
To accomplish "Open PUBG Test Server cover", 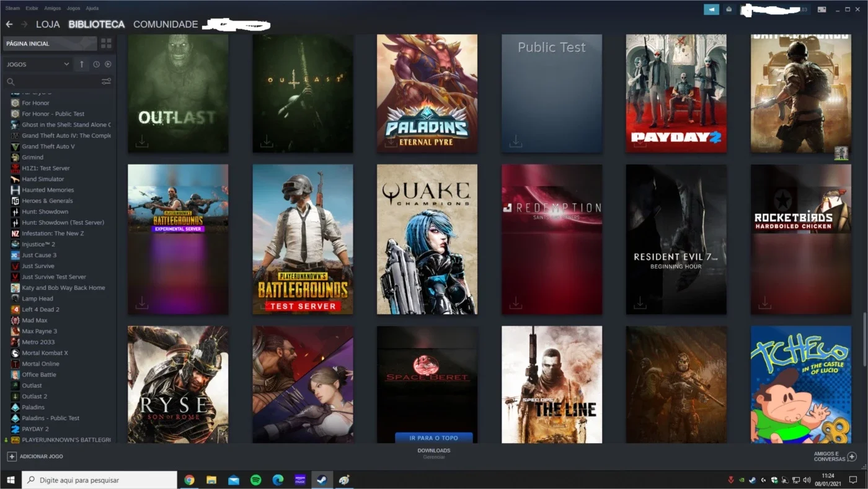I will (x=303, y=239).
